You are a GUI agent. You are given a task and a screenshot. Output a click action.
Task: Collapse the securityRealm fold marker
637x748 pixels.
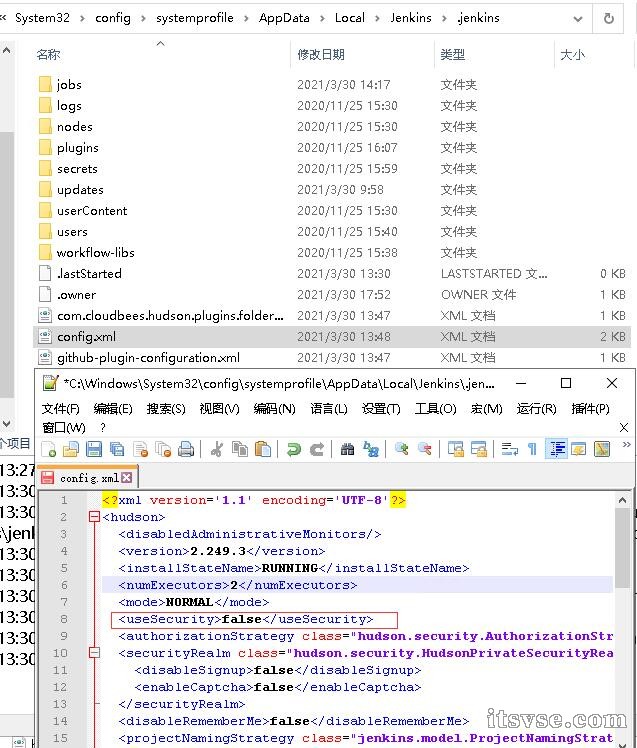94,653
